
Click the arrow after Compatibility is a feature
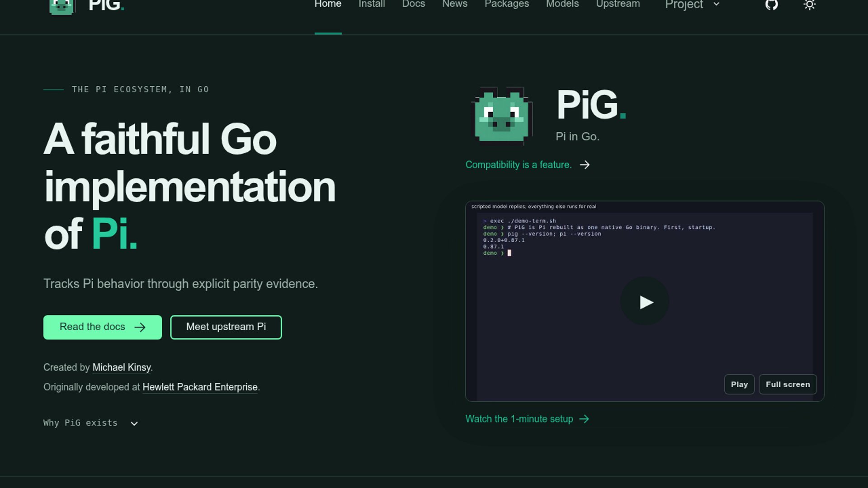(585, 165)
